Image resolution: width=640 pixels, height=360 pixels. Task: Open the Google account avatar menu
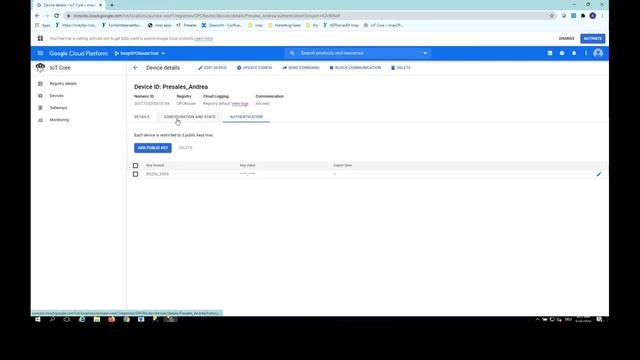598,53
